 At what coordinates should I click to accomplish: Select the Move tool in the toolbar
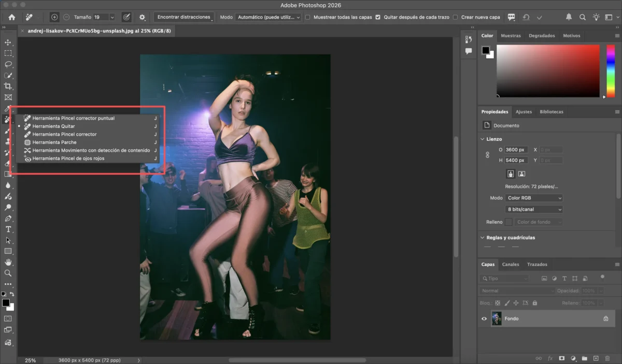point(8,42)
